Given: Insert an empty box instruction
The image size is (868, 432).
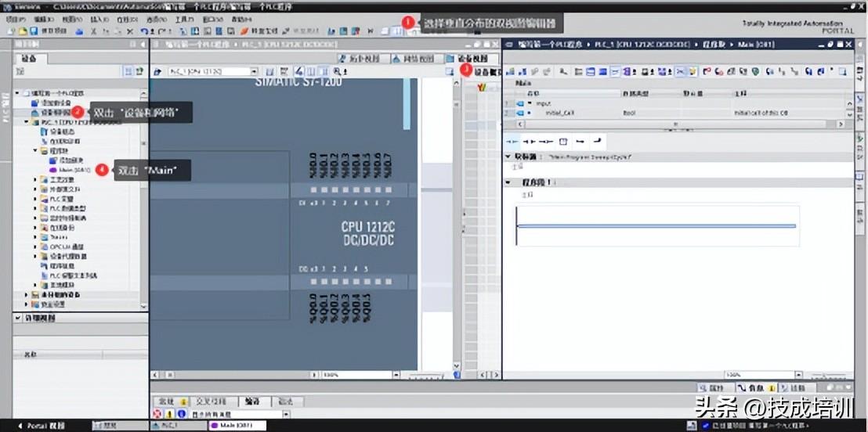Looking at the screenshot, I should tap(563, 142).
